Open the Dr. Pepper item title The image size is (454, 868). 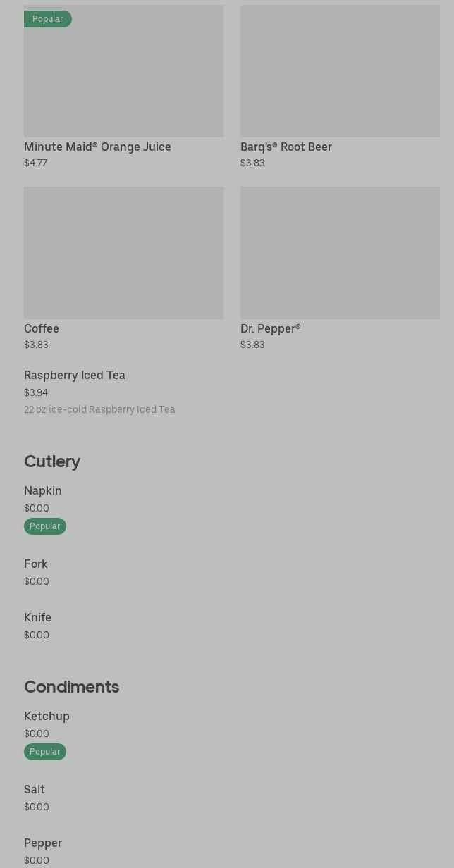(270, 328)
